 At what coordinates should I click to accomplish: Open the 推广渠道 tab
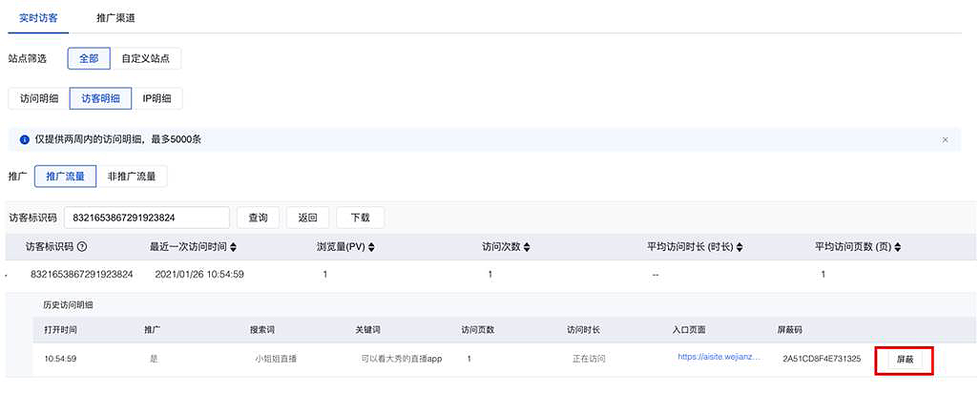coord(115,18)
